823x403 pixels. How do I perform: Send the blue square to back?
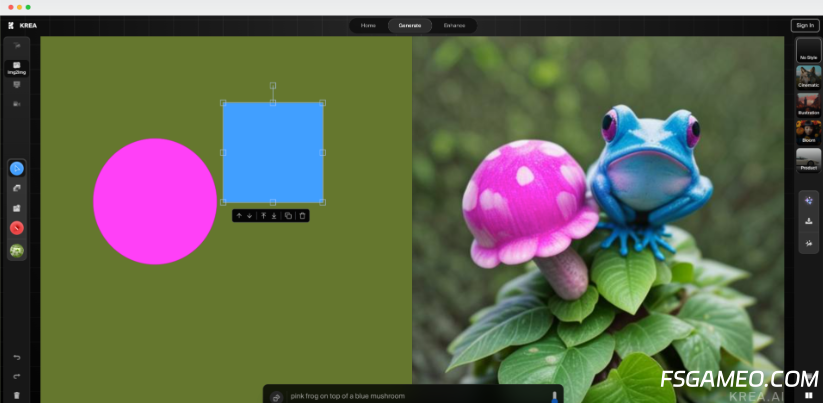coord(274,215)
